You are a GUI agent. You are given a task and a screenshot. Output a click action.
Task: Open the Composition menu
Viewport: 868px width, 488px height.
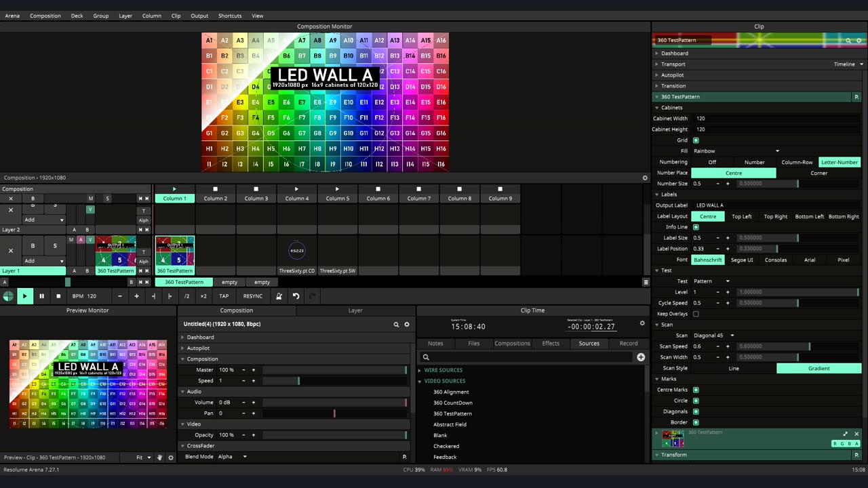click(x=45, y=16)
